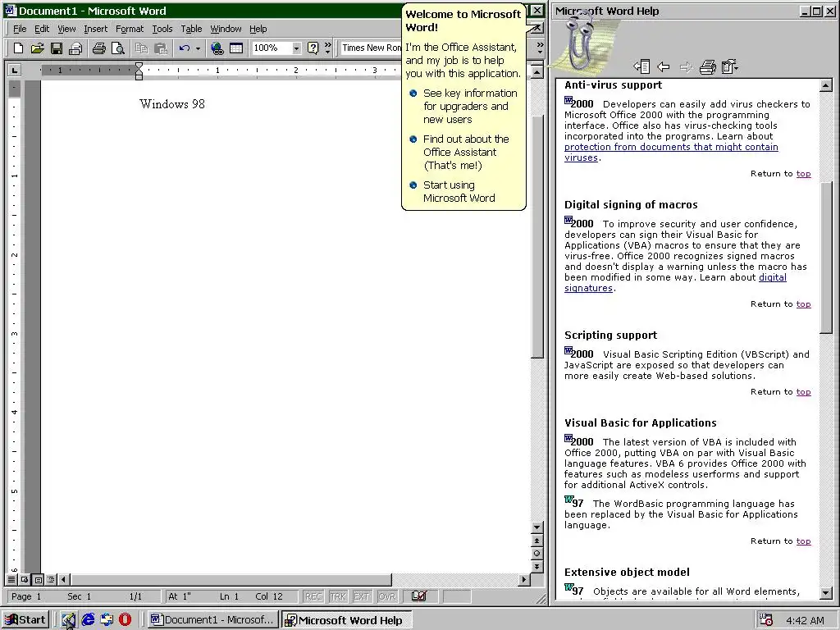Expand More Buttons on Standard toolbar
This screenshot has height=630, width=840.
(328, 48)
